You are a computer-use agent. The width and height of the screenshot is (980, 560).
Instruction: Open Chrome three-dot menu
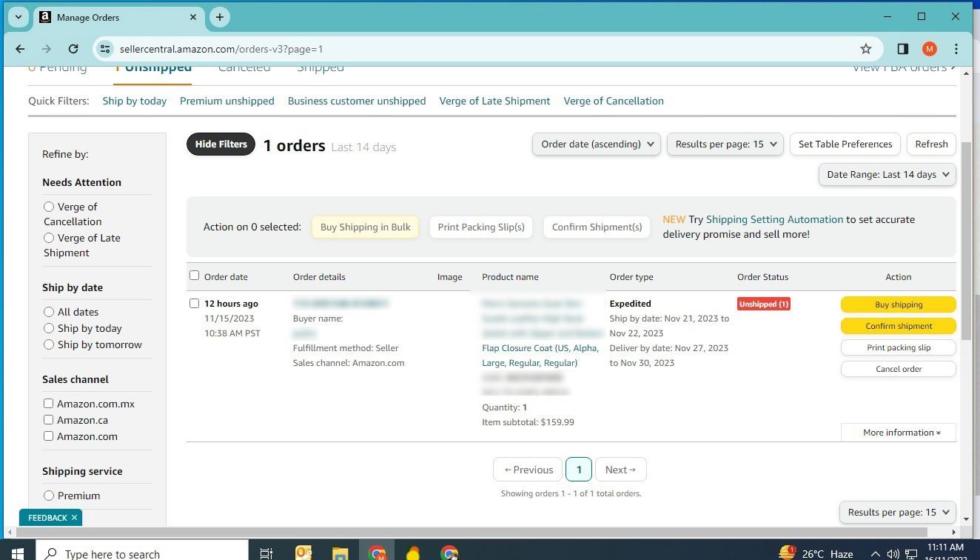click(956, 49)
